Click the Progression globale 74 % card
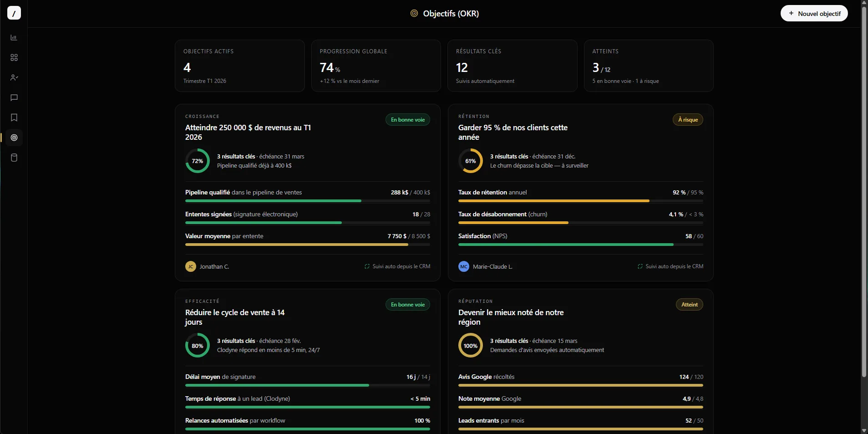The image size is (868, 434). pyautogui.click(x=376, y=66)
